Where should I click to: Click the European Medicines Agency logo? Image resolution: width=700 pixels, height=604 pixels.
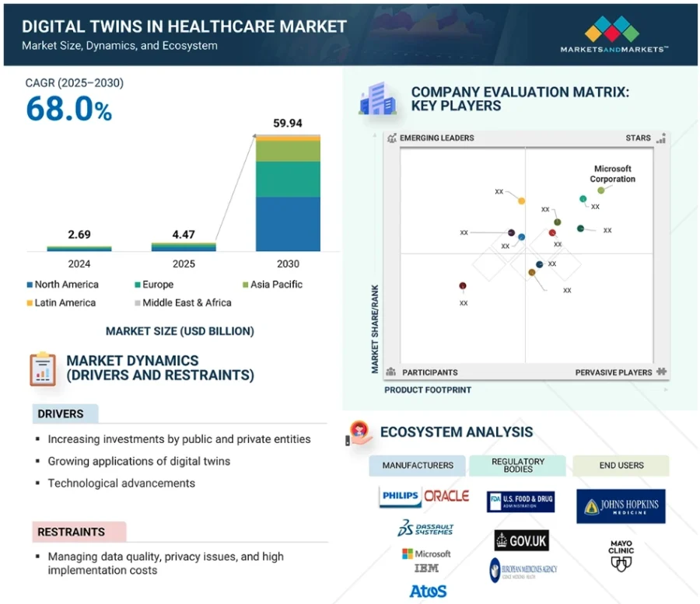[523, 570]
